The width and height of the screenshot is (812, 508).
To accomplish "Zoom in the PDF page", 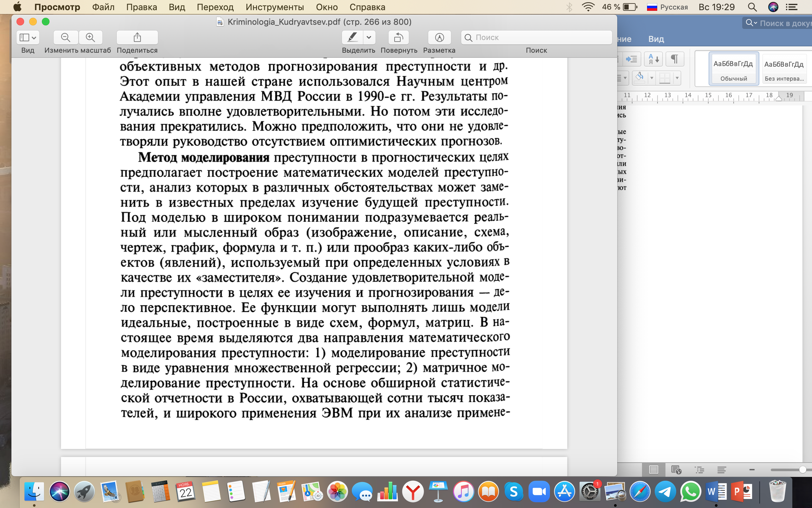I will 90,37.
